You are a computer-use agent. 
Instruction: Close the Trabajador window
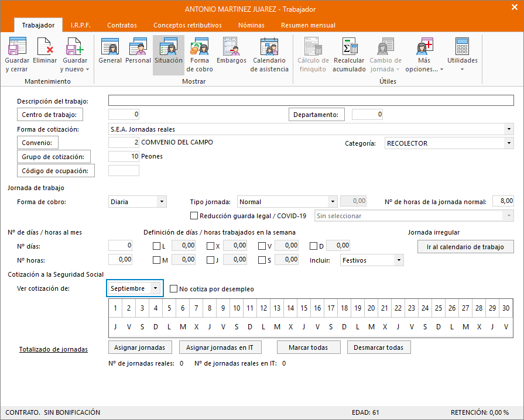point(514,7)
